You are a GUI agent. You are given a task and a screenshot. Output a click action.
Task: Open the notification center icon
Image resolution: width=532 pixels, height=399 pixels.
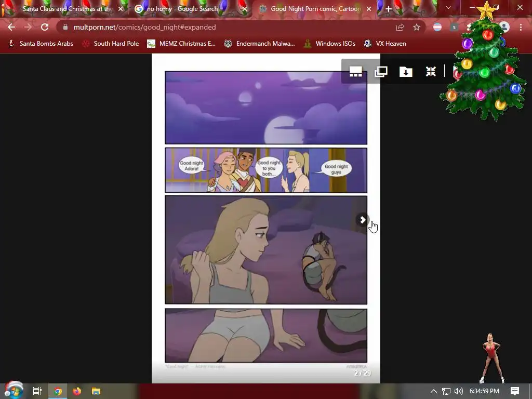[x=515, y=391]
